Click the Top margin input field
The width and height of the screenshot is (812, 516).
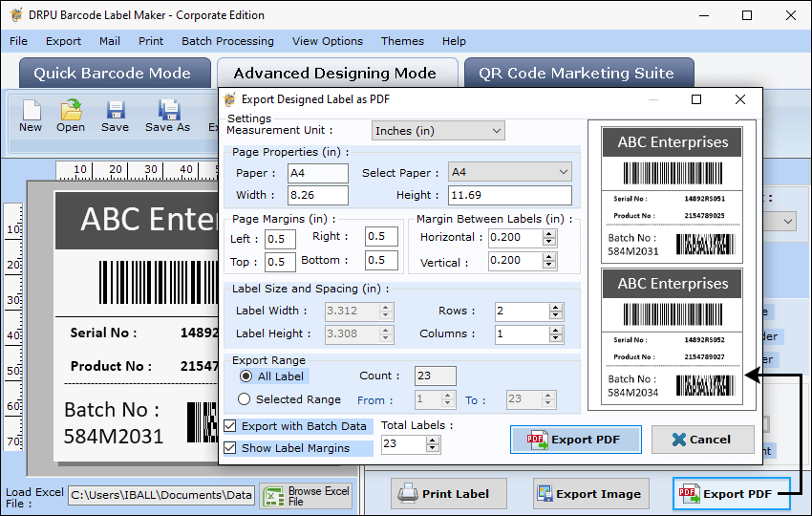click(280, 262)
